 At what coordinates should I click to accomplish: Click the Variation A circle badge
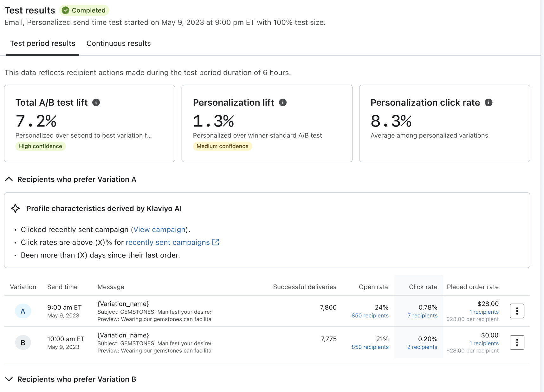click(x=23, y=311)
